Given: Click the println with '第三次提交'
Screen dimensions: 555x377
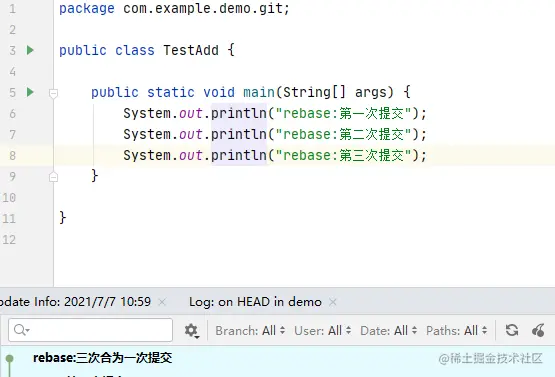Looking at the screenshot, I should (275, 155).
